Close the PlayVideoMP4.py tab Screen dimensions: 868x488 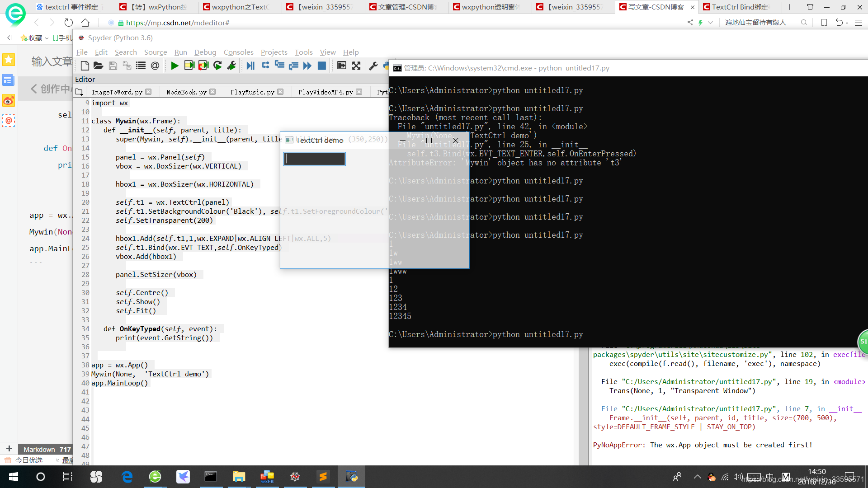click(x=359, y=92)
